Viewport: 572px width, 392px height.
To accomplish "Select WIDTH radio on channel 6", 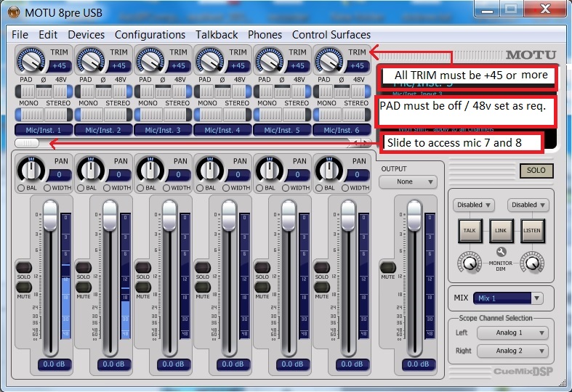I will pyautogui.click(x=345, y=188).
